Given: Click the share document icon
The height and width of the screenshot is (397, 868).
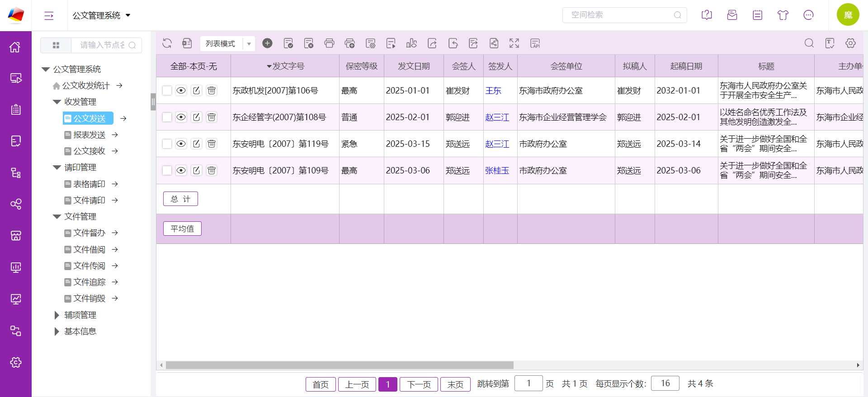Looking at the screenshot, I should pyautogui.click(x=494, y=43).
